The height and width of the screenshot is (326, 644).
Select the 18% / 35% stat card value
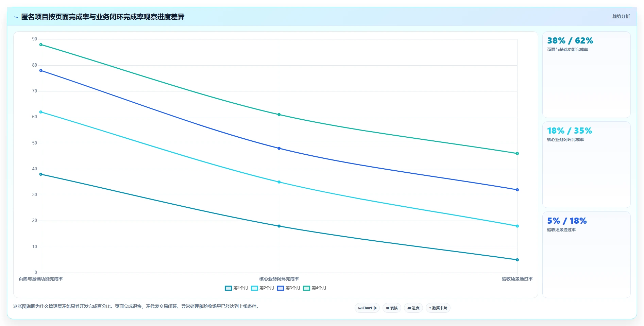pos(570,131)
